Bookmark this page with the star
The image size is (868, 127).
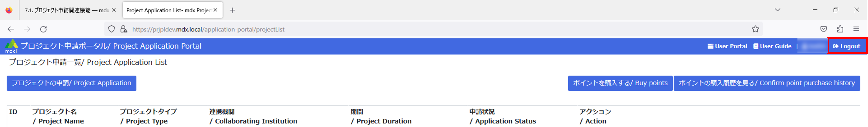click(x=755, y=29)
